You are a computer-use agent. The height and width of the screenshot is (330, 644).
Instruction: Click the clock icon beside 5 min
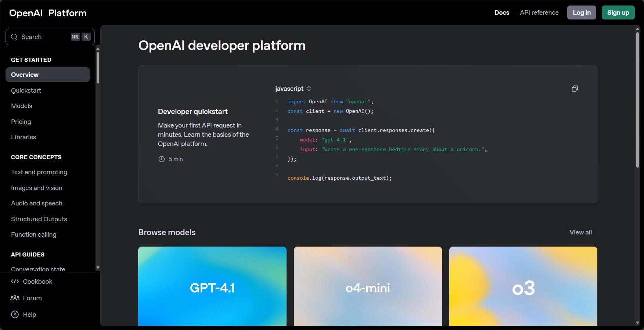161,159
